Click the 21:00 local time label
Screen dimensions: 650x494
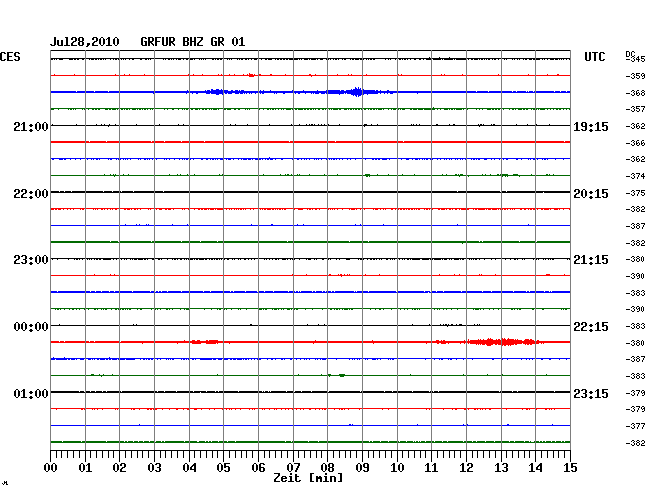pos(31,126)
